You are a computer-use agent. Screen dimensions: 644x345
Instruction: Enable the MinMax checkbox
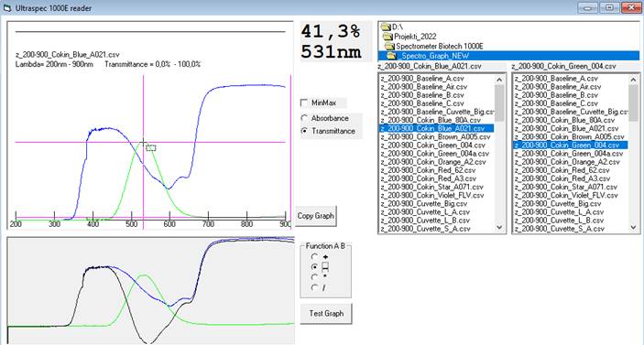[x=304, y=102]
